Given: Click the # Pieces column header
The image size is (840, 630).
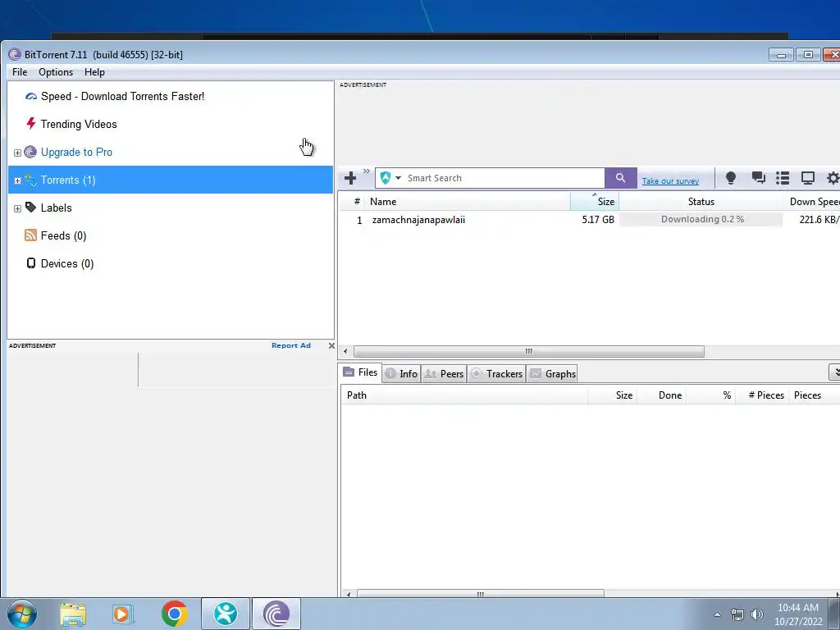Looking at the screenshot, I should click(x=762, y=395).
